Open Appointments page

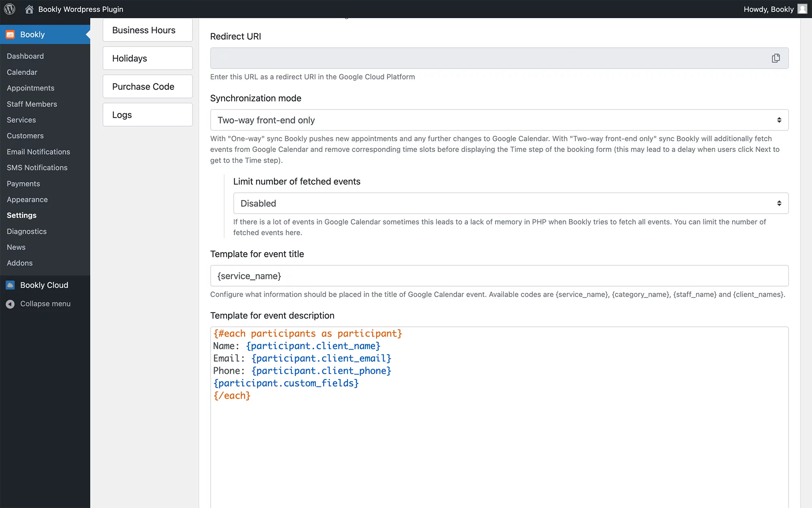pos(30,88)
